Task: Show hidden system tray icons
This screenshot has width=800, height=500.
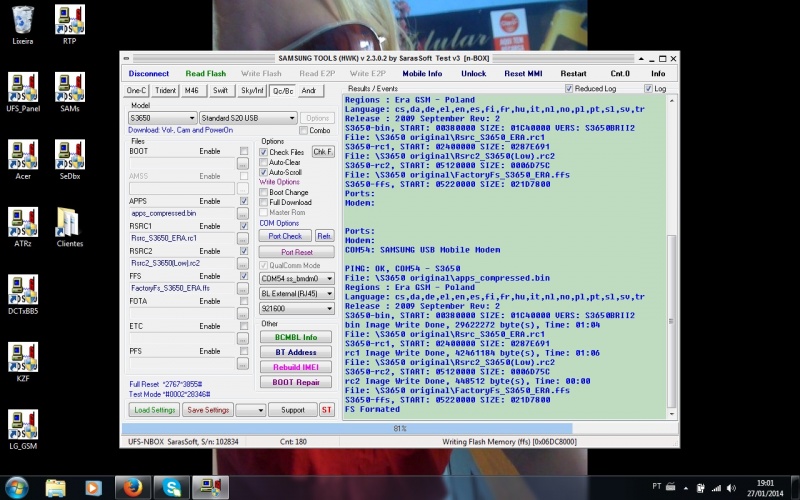Action: point(686,488)
